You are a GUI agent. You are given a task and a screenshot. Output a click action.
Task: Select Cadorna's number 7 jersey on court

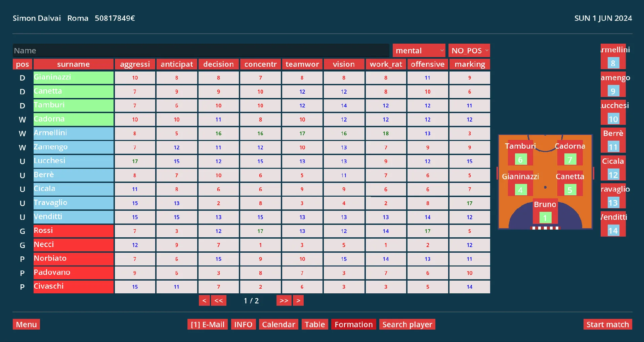[570, 160]
